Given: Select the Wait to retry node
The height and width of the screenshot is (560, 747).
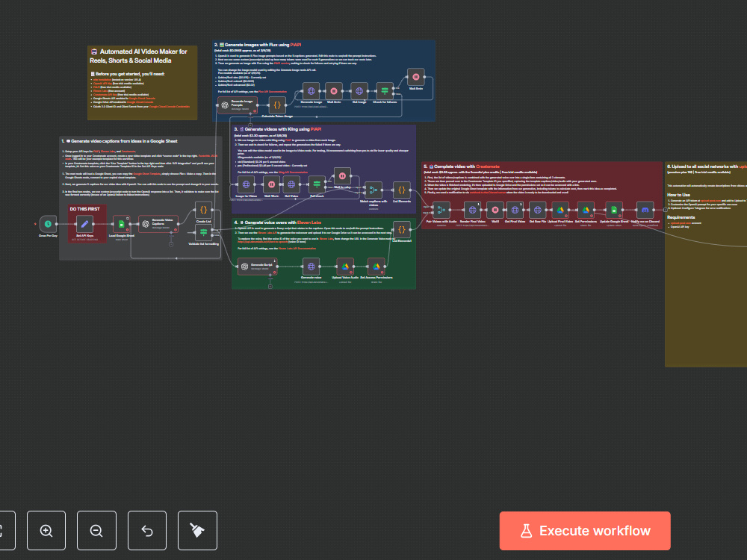Looking at the screenshot, I should (342, 176).
